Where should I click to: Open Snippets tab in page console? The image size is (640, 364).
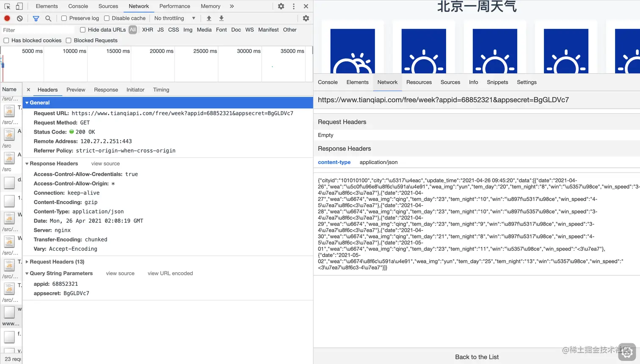497,82
